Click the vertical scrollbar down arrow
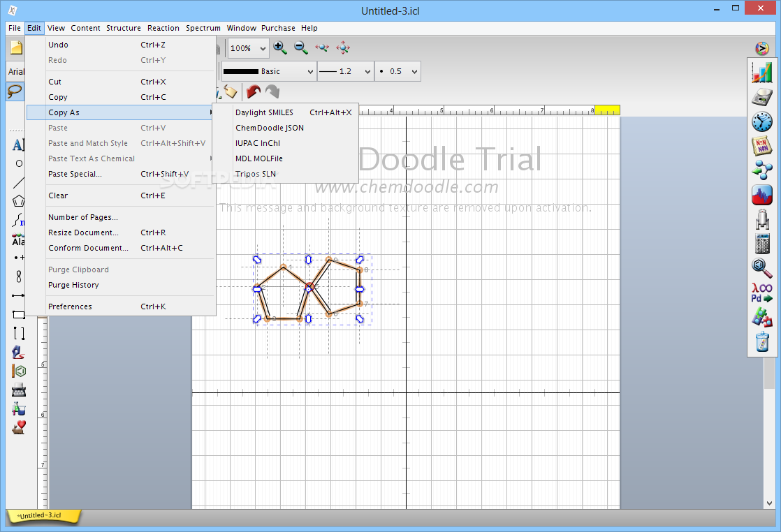The height and width of the screenshot is (532, 781). [x=770, y=503]
